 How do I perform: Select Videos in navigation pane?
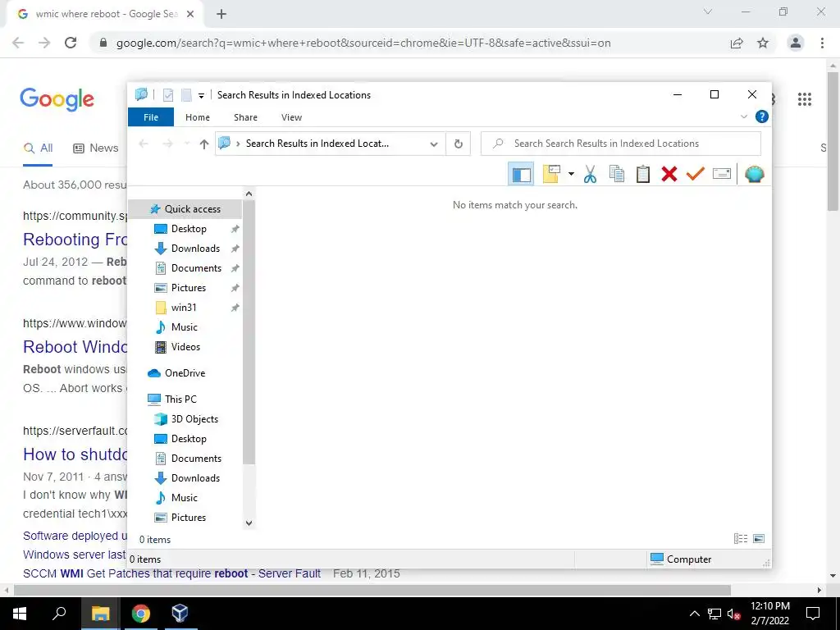click(x=185, y=347)
